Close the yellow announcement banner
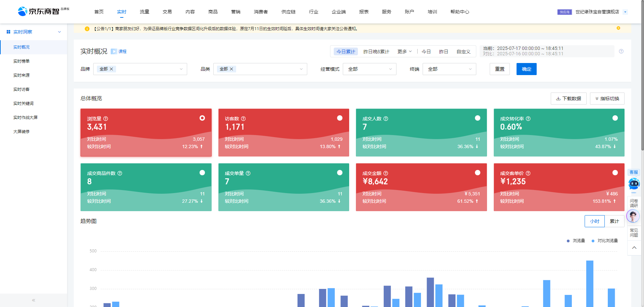The width and height of the screenshot is (644, 307). coord(618,28)
